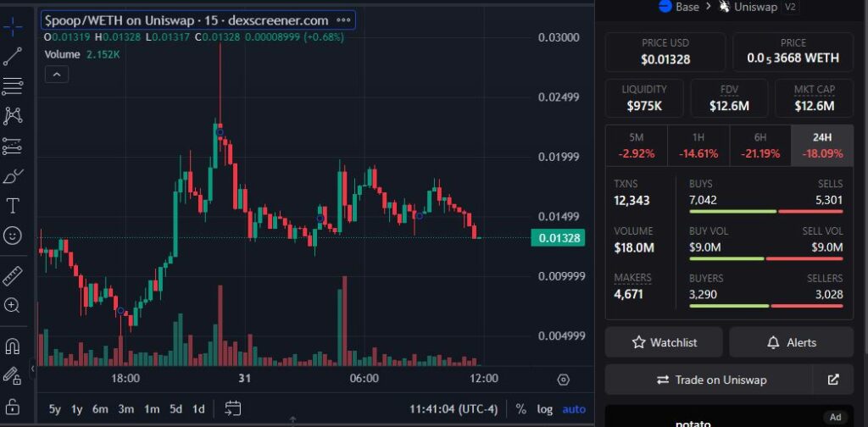Screen dimensions: 868x427
Task: Click the Liquidity $975K box
Action: click(644, 98)
